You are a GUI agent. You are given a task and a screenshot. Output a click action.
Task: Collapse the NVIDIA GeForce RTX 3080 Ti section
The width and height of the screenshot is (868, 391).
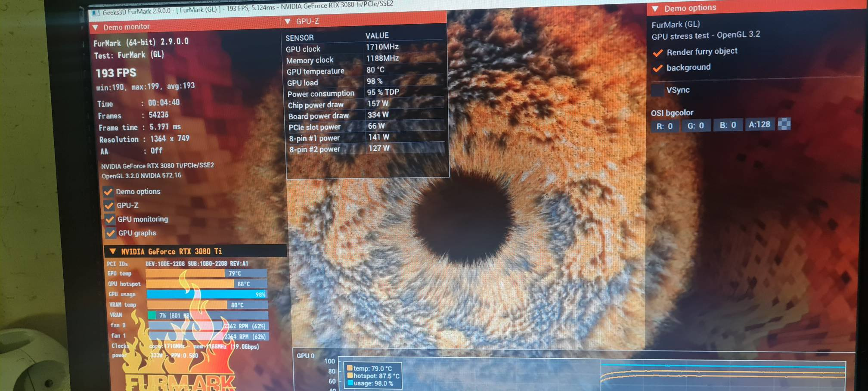pos(113,251)
